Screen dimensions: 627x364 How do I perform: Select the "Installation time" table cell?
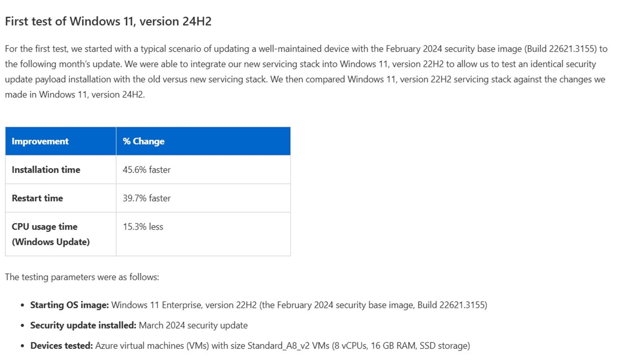46,169
